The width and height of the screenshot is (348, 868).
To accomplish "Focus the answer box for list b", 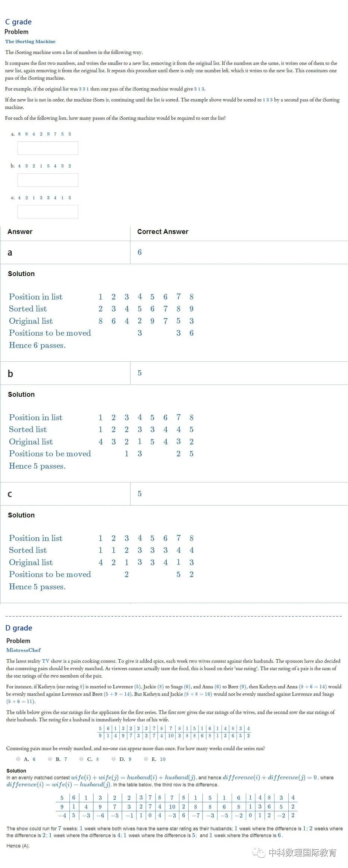I will point(48,180).
